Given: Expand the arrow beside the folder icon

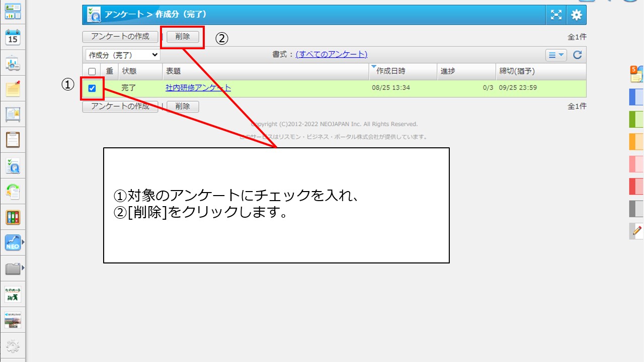Looking at the screenshot, I should [x=23, y=268].
